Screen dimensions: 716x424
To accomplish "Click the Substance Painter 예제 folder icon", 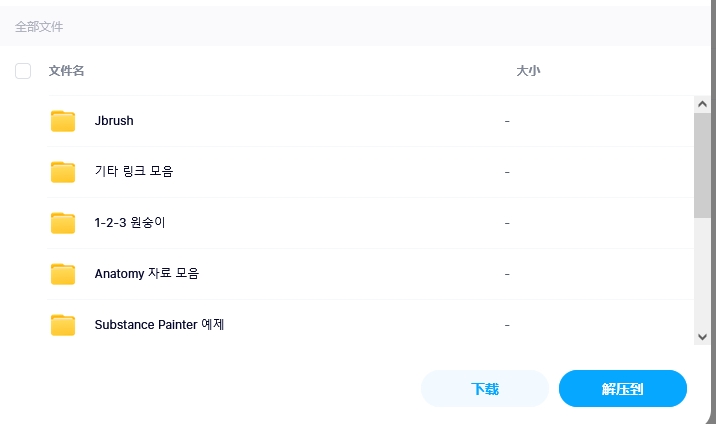I will point(63,325).
